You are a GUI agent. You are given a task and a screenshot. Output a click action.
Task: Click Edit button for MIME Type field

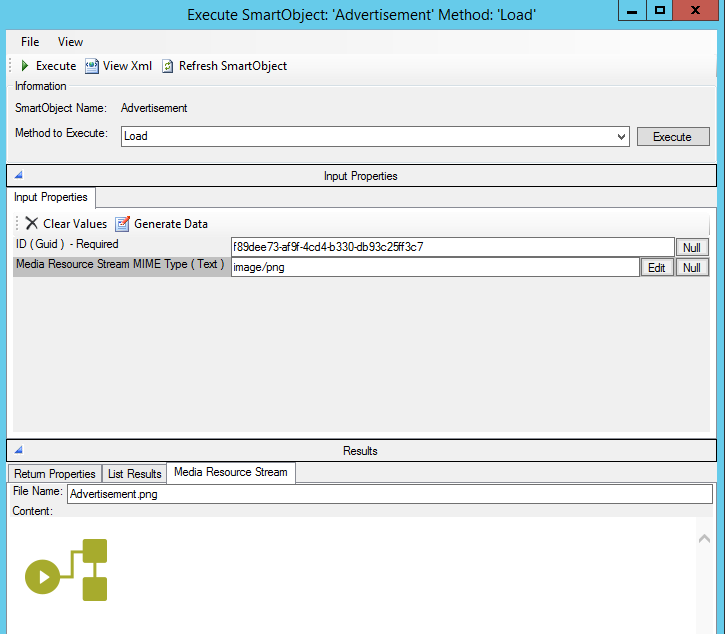pyautogui.click(x=656, y=268)
